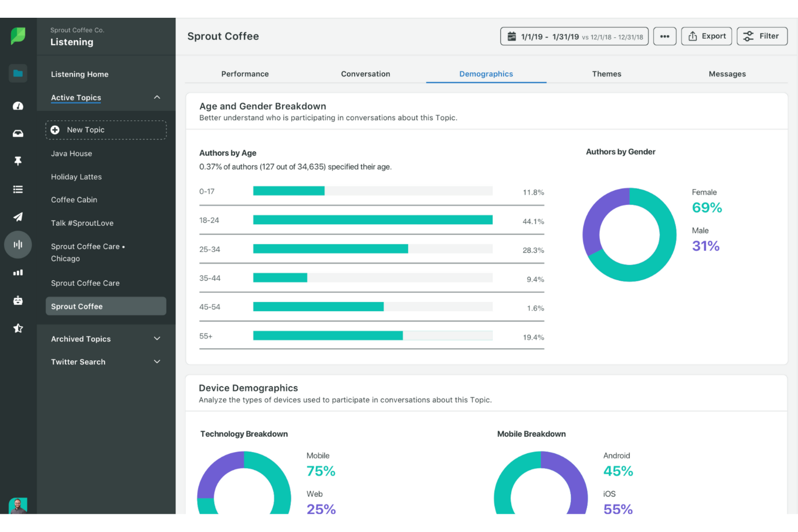Open the Smart Inbox icon in the sidebar

tap(18, 133)
